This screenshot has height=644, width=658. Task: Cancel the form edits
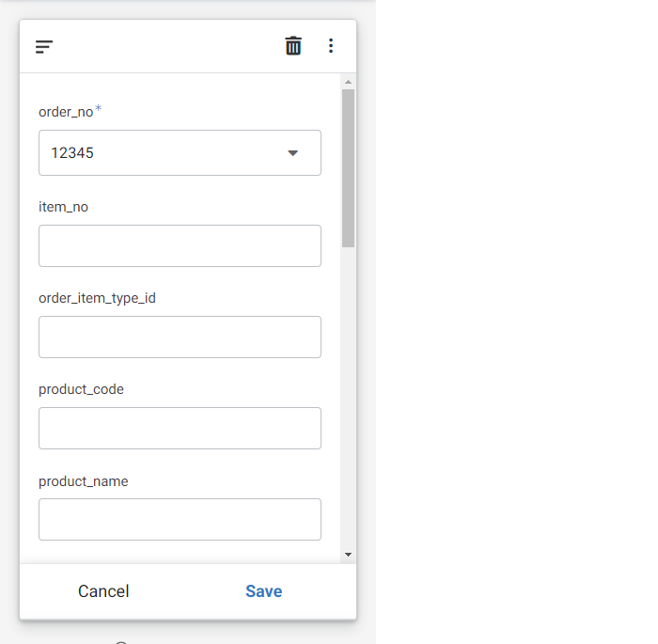103,591
